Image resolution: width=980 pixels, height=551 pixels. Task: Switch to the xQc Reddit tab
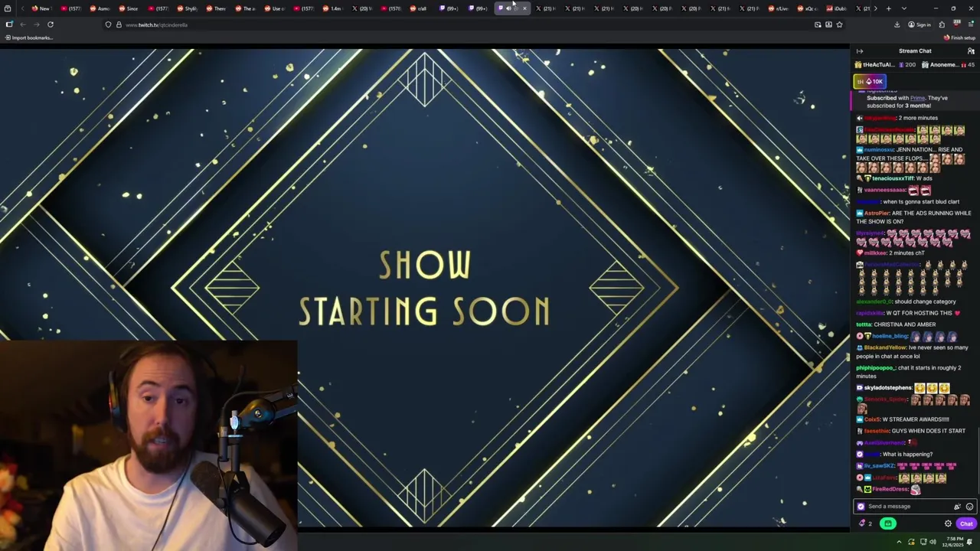tap(807, 8)
